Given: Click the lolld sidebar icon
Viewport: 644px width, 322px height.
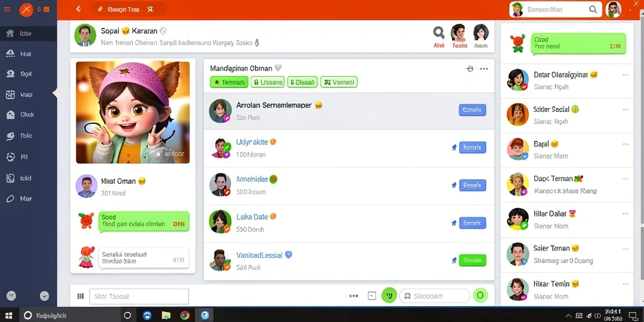Looking at the screenshot, I should pyautogui.click(x=11, y=178).
